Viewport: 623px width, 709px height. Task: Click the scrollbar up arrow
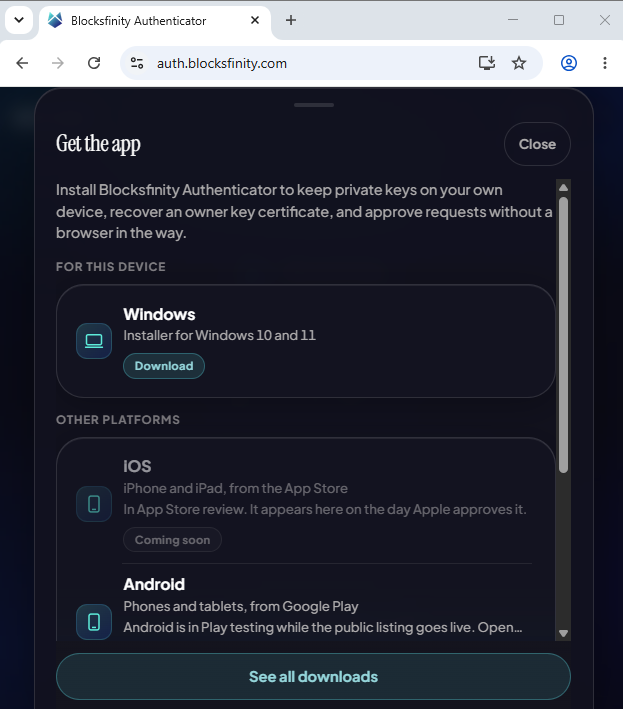tap(563, 187)
